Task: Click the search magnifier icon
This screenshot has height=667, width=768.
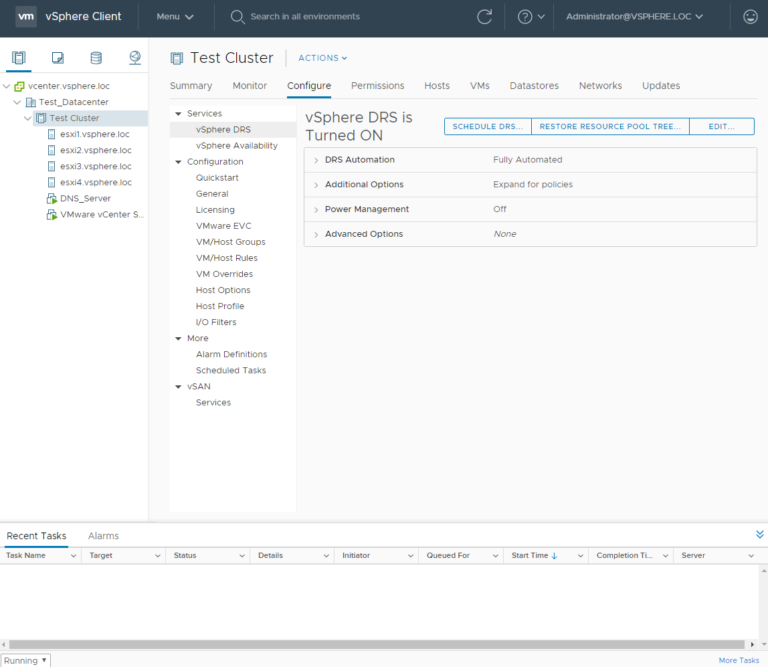Action: [x=238, y=17]
